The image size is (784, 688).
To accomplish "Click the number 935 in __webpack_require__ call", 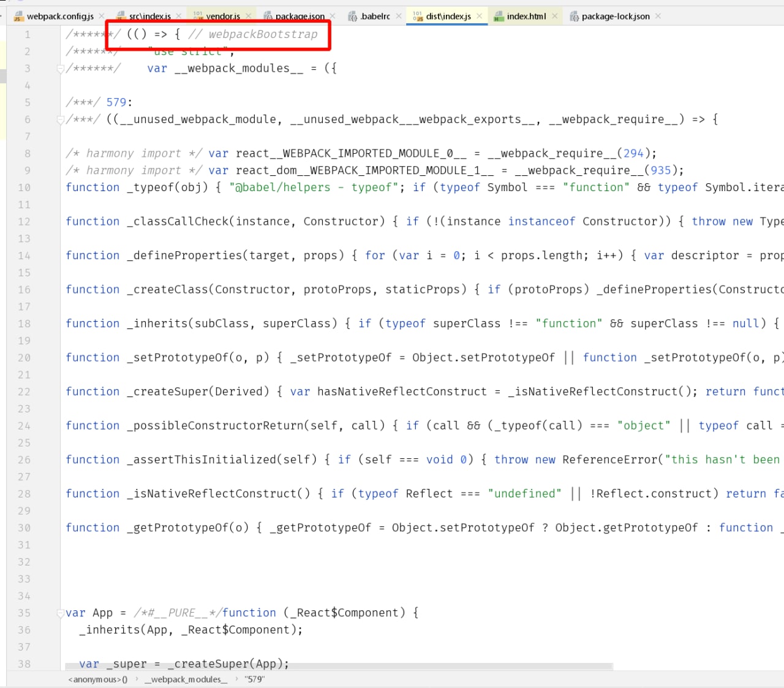I will [x=661, y=170].
